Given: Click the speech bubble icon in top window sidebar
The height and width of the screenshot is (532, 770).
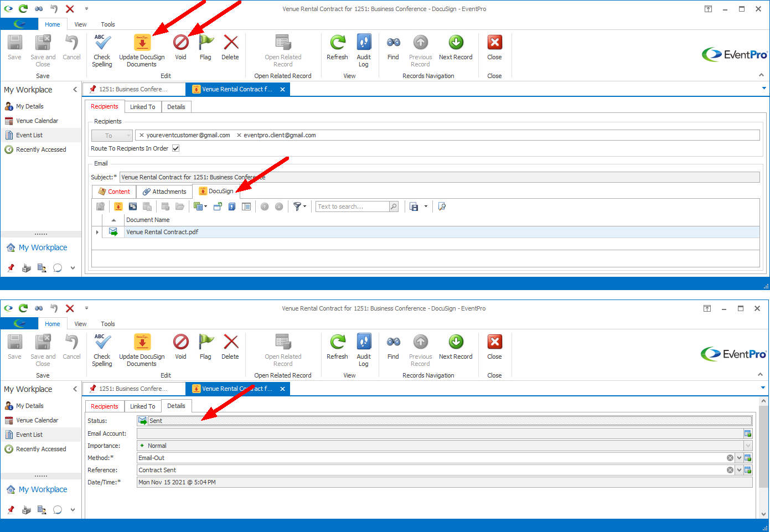Looking at the screenshot, I should [x=57, y=268].
